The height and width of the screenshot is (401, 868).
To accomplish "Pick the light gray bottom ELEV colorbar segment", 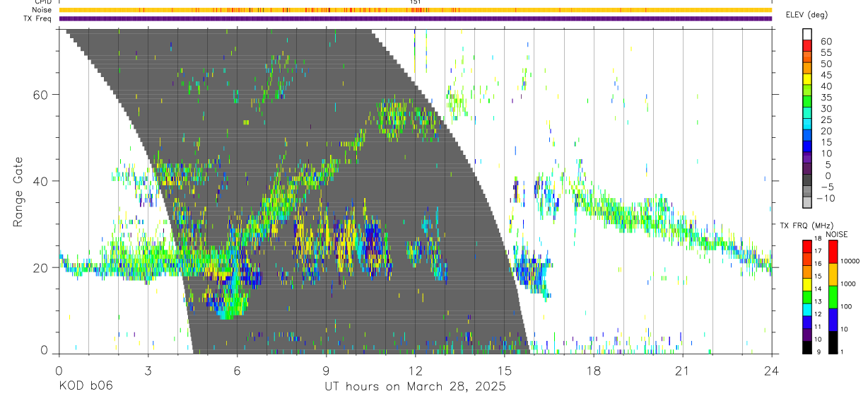I will (x=807, y=203).
